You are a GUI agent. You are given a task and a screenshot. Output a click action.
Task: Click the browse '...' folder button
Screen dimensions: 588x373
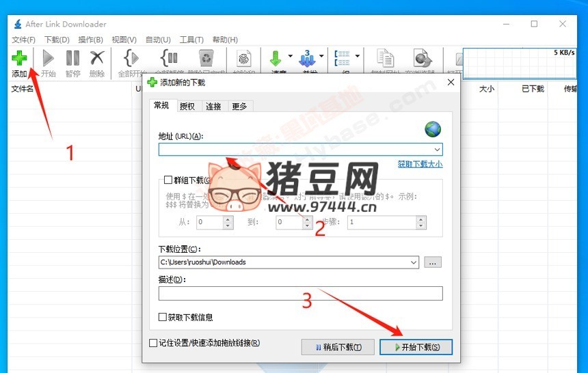433,262
